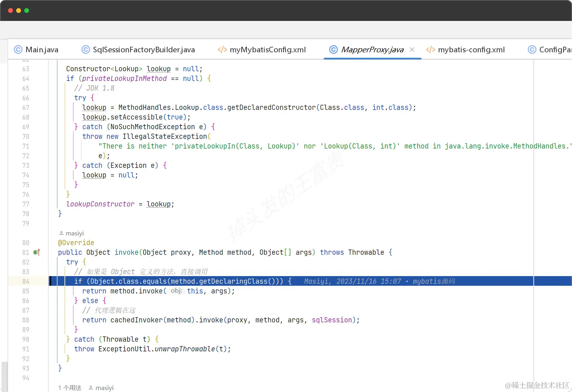Switch to the mybatis-config.xml tab
572x392 pixels.
pos(465,50)
